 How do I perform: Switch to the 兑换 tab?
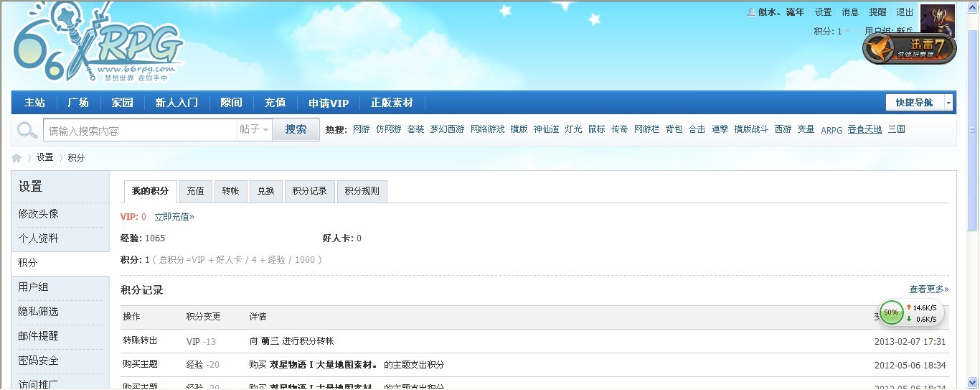coord(265,191)
